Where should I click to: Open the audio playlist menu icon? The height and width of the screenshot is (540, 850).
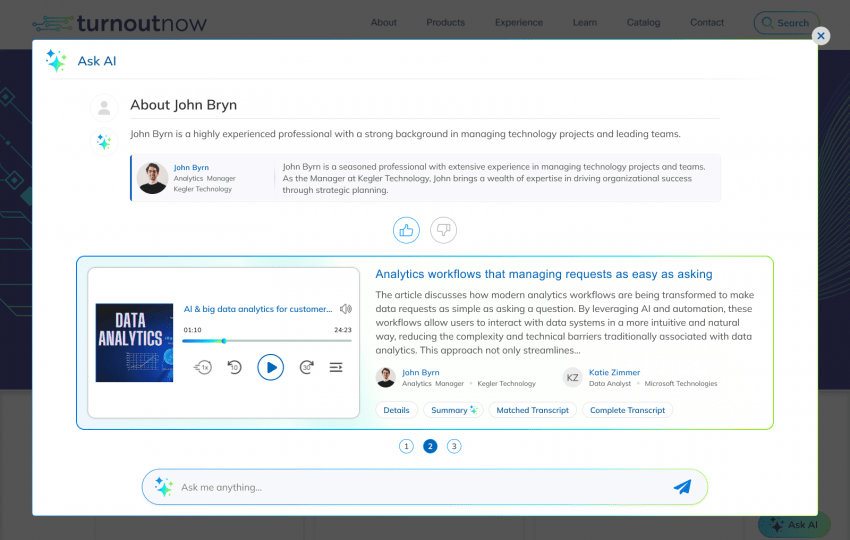tap(336, 367)
